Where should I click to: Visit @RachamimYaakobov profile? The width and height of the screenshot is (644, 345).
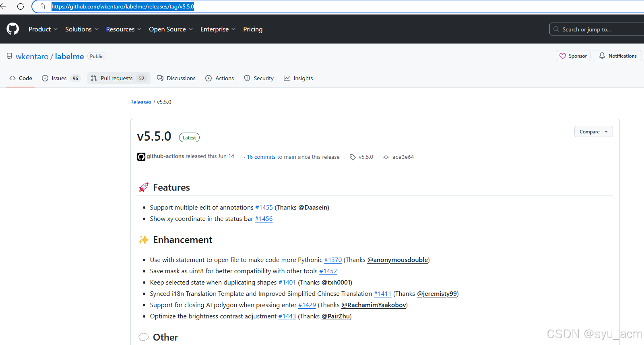374,305
